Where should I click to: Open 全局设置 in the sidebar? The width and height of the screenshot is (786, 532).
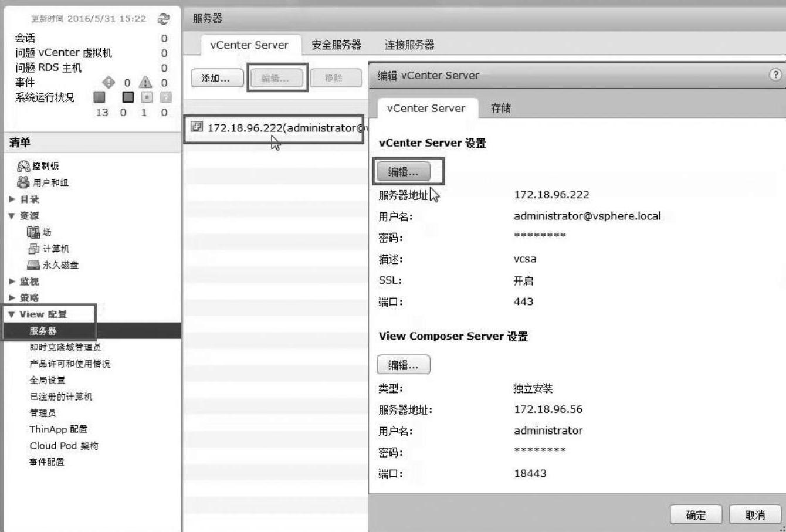[x=48, y=380]
